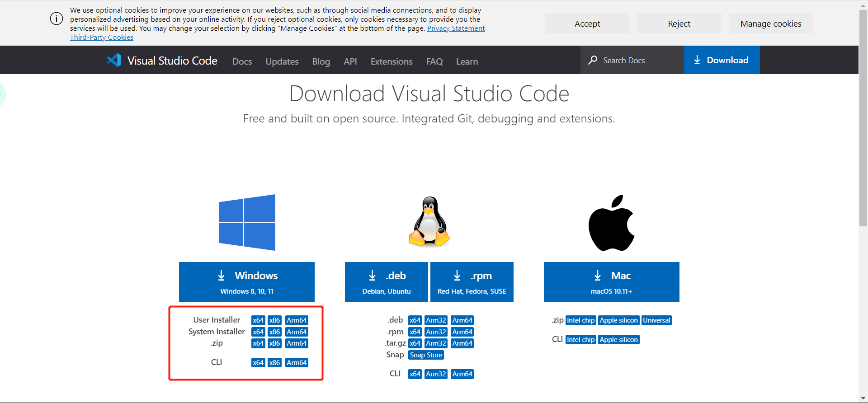Download the Linux .deb Arm32 package
This screenshot has height=403, width=868.
coord(436,320)
